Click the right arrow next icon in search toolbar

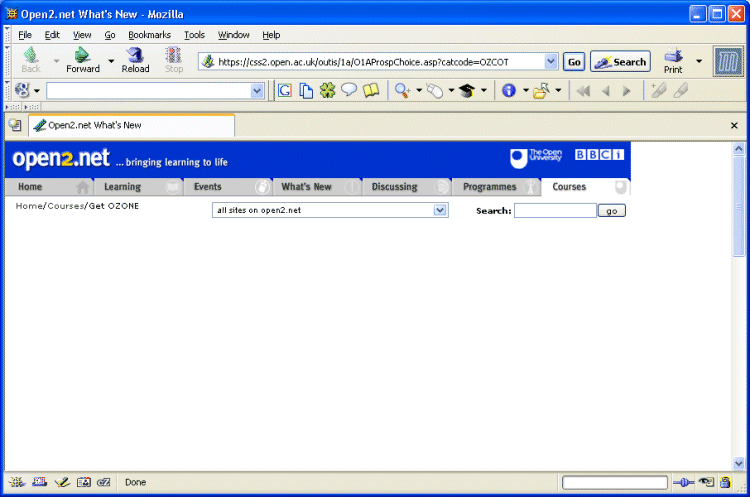pos(626,91)
